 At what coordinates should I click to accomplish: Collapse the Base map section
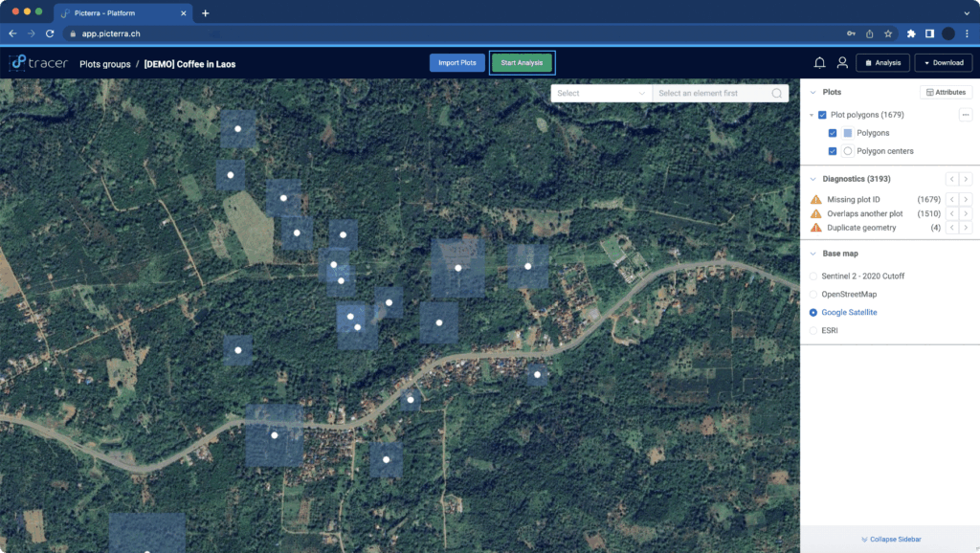coord(813,254)
